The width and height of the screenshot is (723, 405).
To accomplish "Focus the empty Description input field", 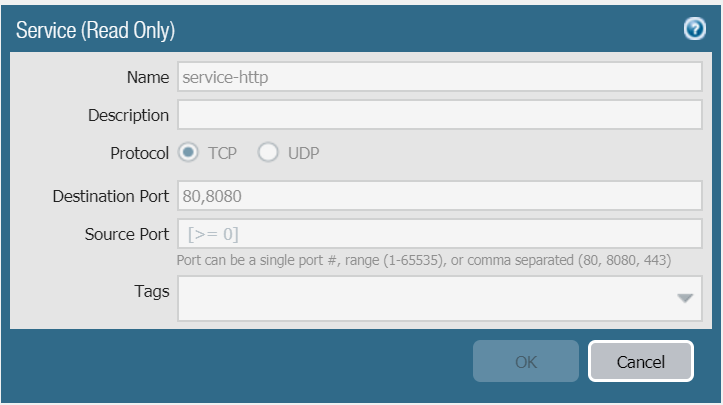I will tap(440, 115).
